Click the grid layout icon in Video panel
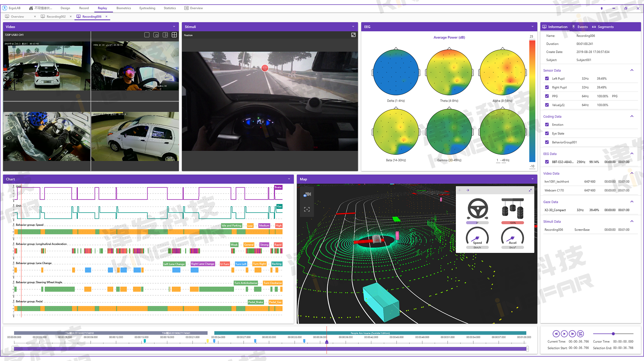The width and height of the screenshot is (644, 361). click(175, 35)
